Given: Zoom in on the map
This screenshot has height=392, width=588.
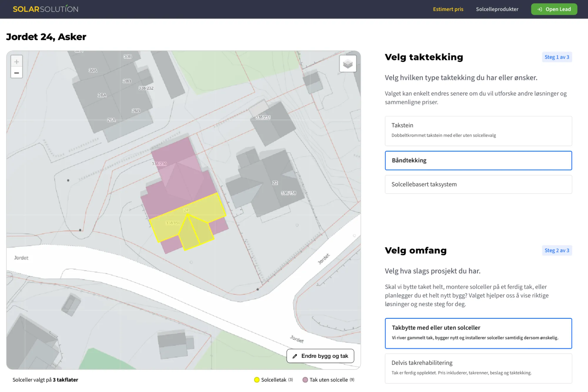Looking at the screenshot, I should coord(16,62).
